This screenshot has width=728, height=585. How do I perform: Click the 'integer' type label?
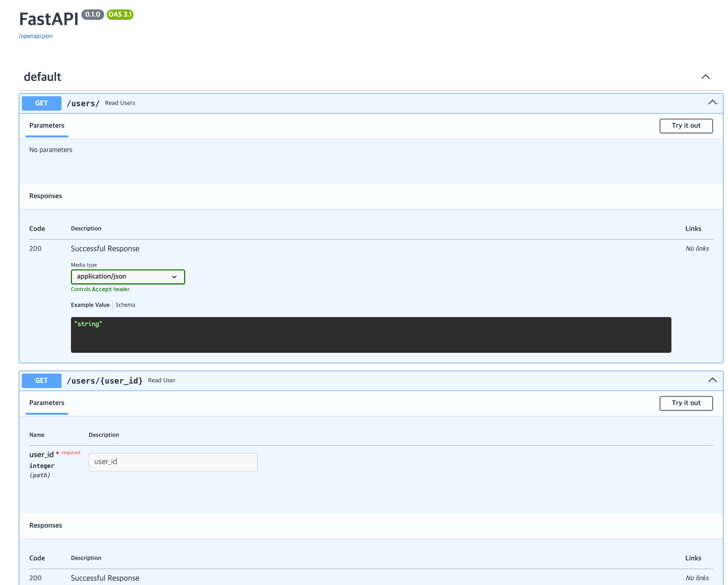[42, 466]
